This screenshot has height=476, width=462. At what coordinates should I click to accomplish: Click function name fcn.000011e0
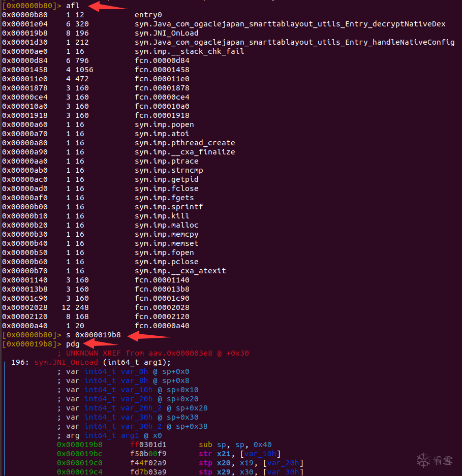[x=162, y=79]
